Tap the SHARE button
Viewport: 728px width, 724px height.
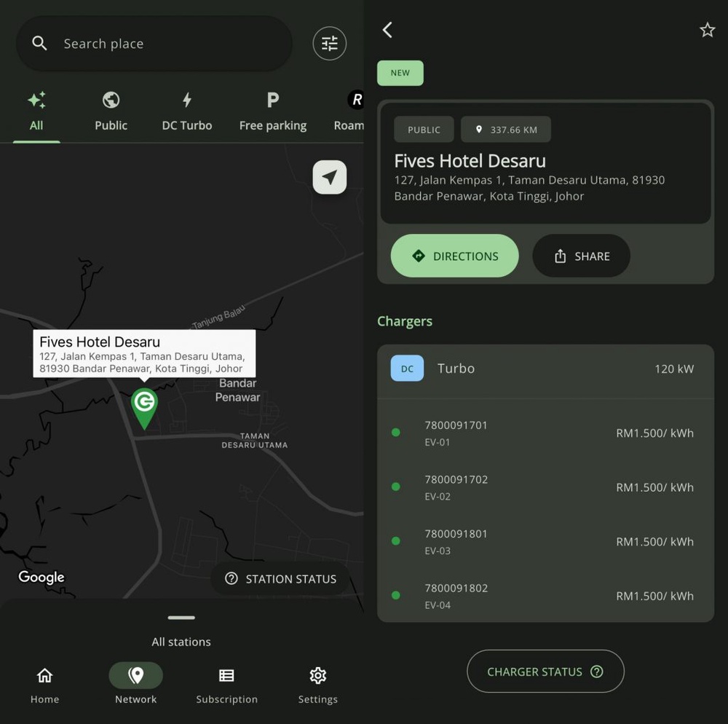[581, 256]
